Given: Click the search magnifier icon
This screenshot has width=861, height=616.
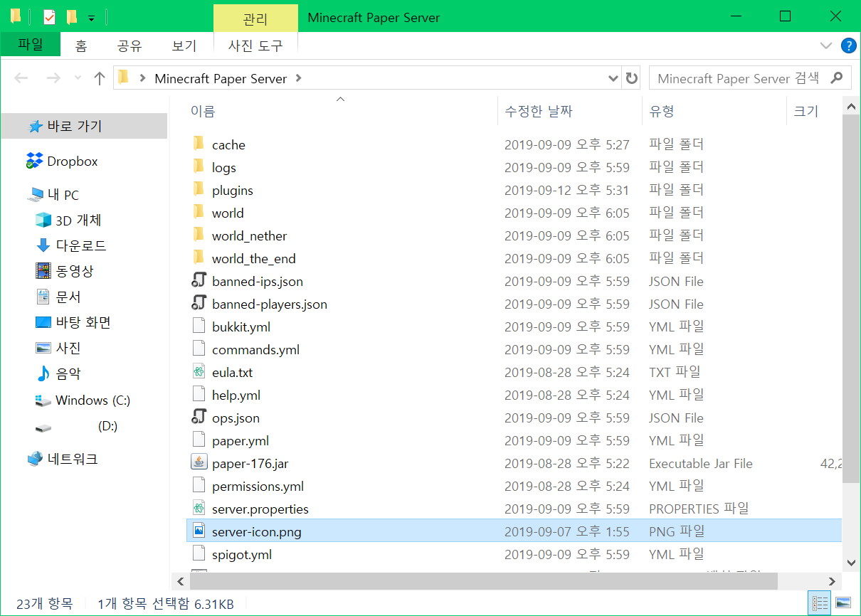Looking at the screenshot, I should click(838, 78).
